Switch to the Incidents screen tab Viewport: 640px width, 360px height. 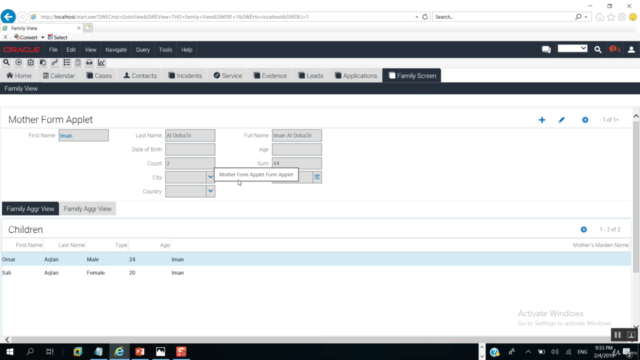pos(185,76)
